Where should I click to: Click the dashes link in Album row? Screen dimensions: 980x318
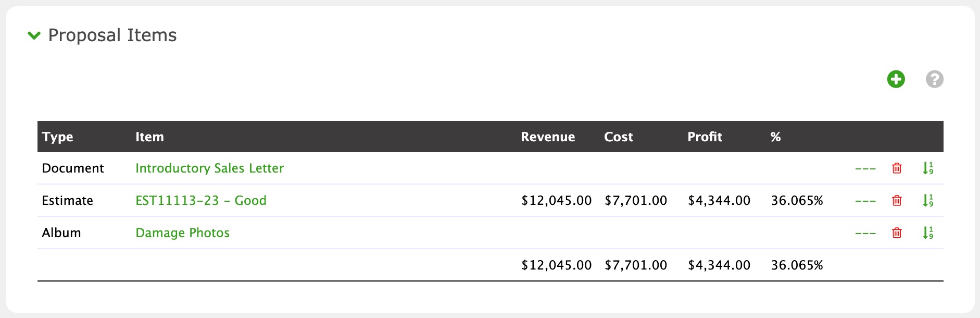(x=865, y=234)
